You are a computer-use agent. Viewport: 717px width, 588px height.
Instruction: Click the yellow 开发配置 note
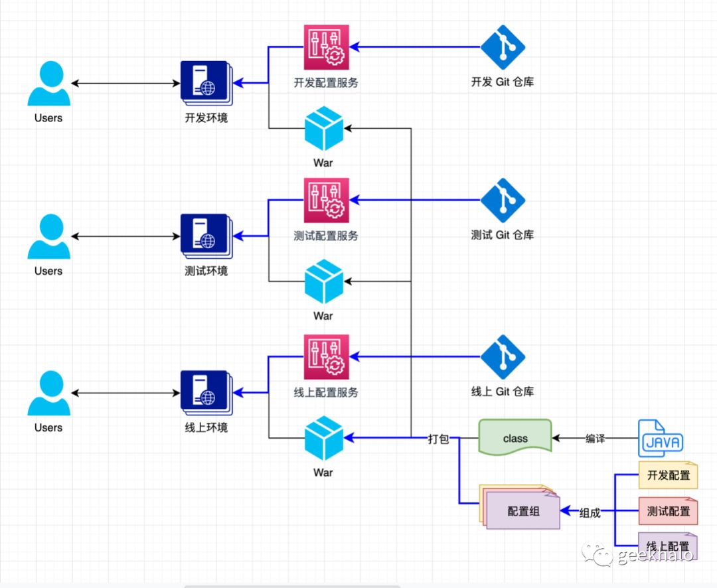point(668,475)
